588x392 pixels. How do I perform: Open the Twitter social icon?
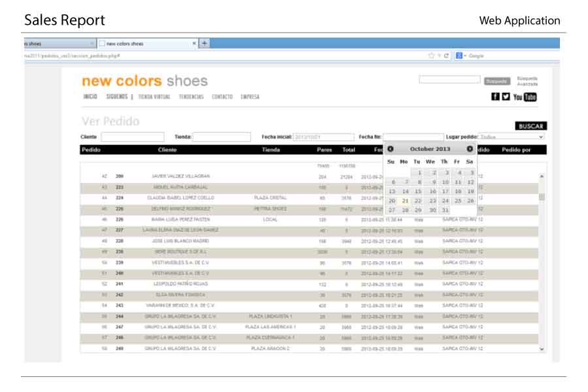coord(506,97)
